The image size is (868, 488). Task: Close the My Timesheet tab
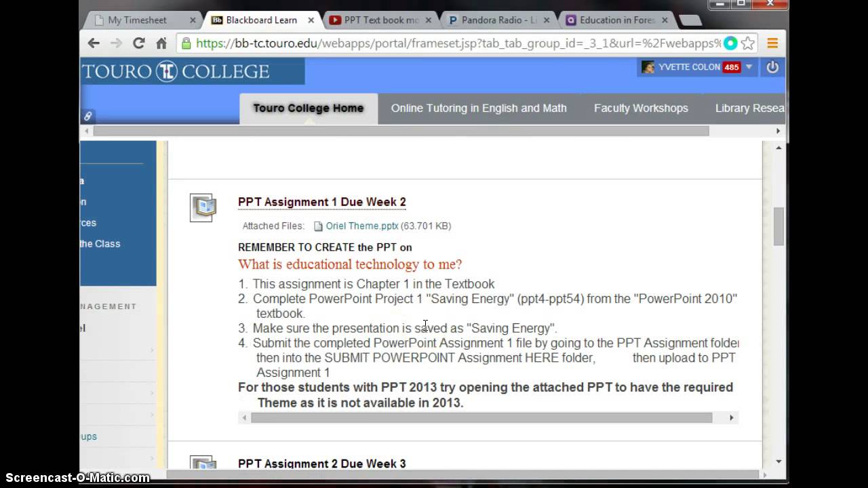pyautogui.click(x=193, y=20)
